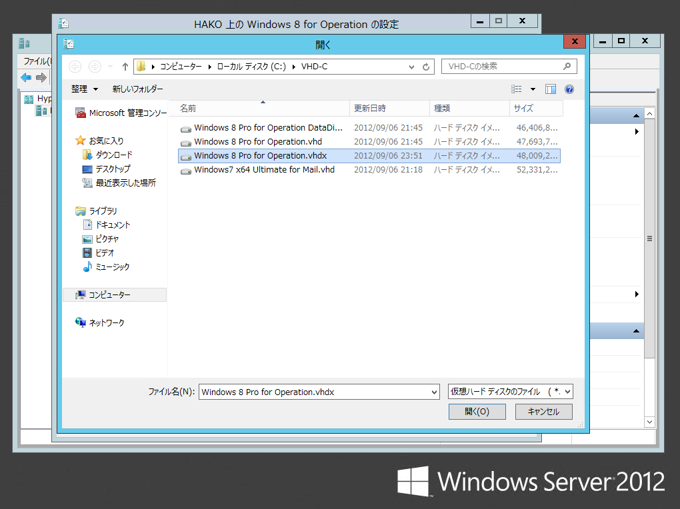Open the recent locations dropdown beside the navigation arrows
The height and width of the screenshot is (509, 680).
pyautogui.click(x=111, y=67)
